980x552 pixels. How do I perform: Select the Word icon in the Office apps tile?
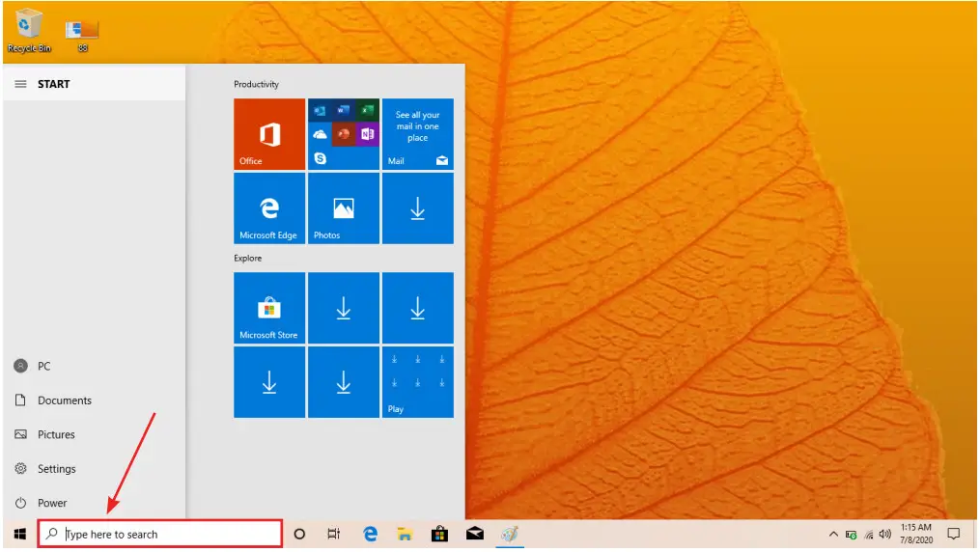pyautogui.click(x=343, y=111)
